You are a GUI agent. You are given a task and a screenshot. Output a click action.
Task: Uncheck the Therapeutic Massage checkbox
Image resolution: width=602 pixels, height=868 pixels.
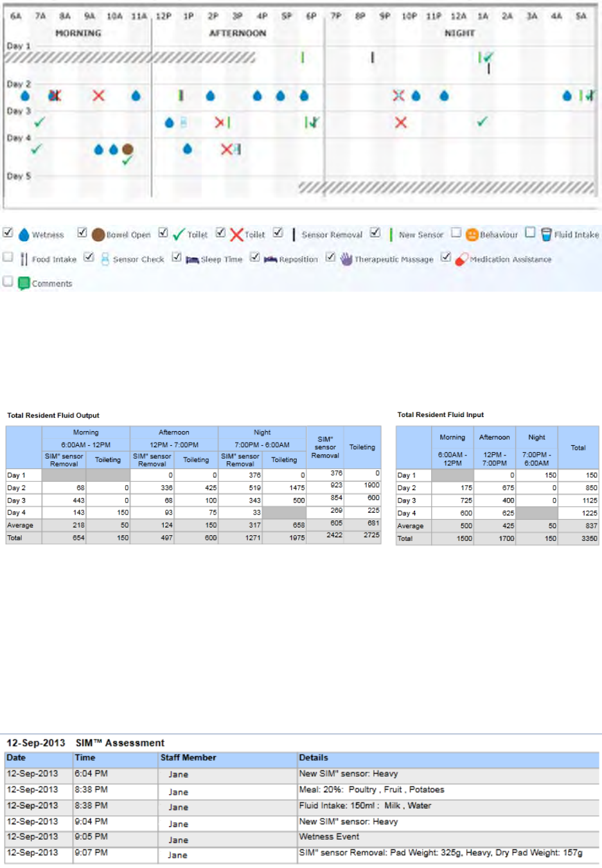(330, 257)
